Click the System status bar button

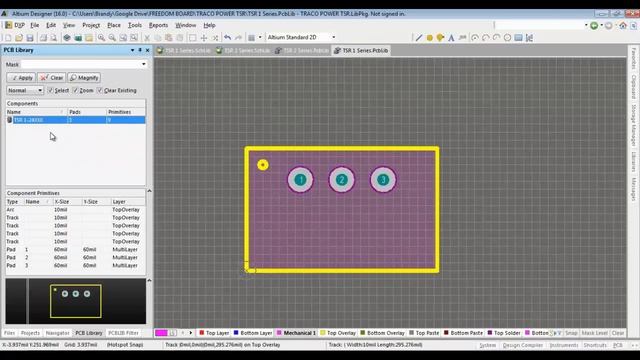(x=487, y=345)
